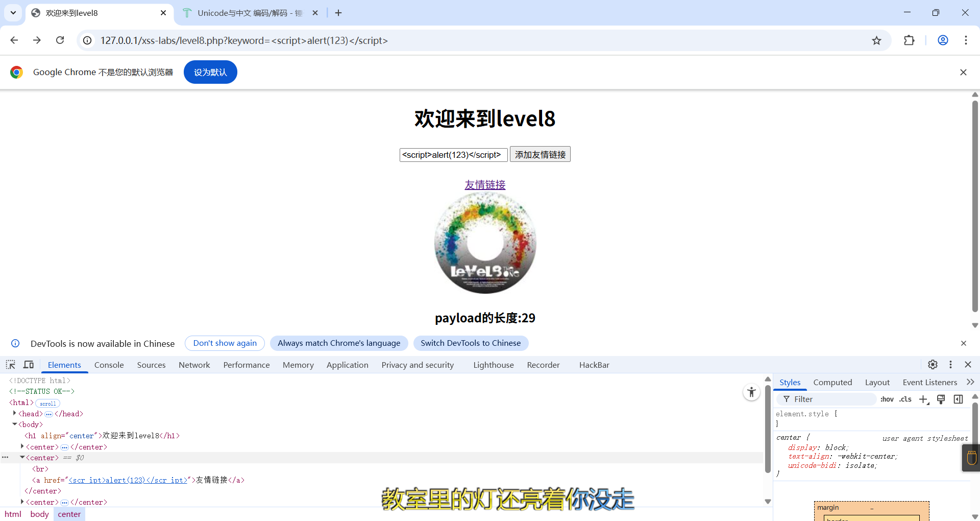The height and width of the screenshot is (521, 980).
Task: Click the scroll badge beside html
Action: tap(48, 403)
